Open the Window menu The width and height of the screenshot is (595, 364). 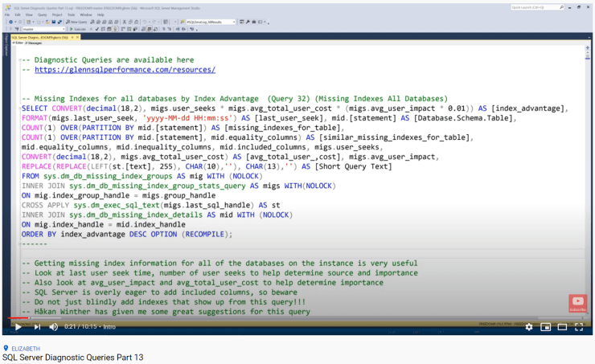[86, 14]
